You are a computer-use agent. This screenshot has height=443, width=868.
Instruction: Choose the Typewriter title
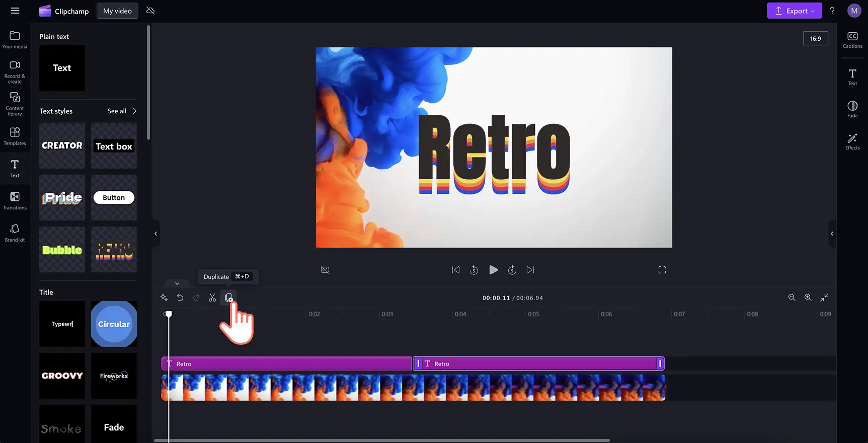[62, 324]
